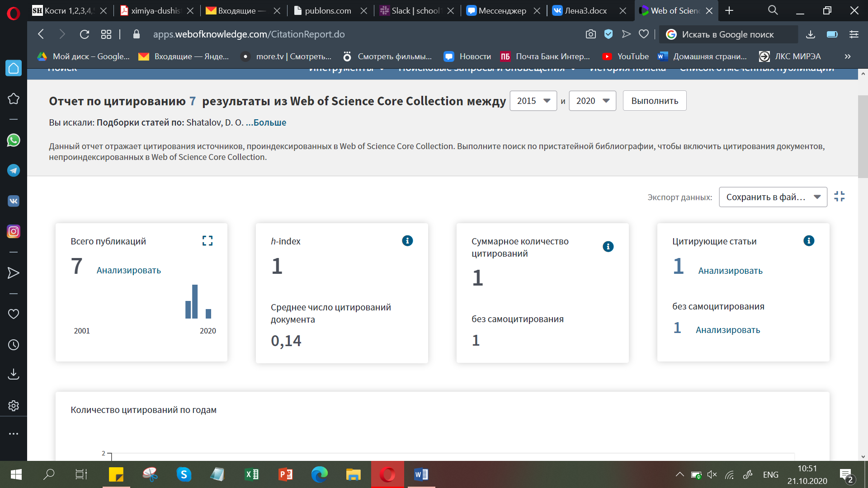The image size is (868, 488).
Task: Open Telegram in the Opera sidebar
Action: tap(14, 171)
